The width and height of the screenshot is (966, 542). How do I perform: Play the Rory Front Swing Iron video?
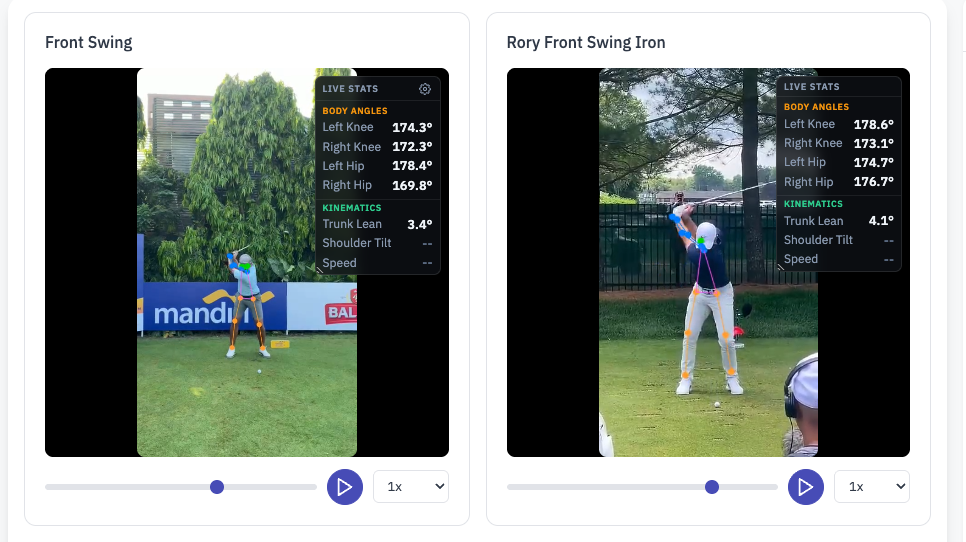(806, 487)
